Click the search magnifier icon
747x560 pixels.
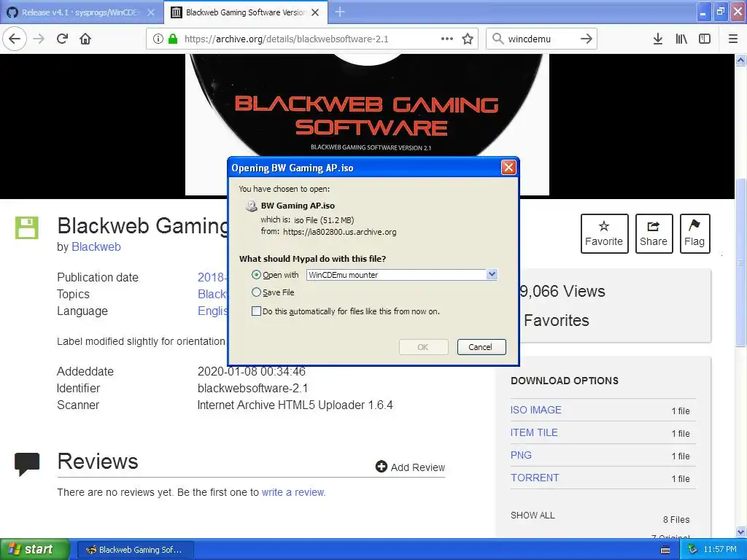coord(498,39)
